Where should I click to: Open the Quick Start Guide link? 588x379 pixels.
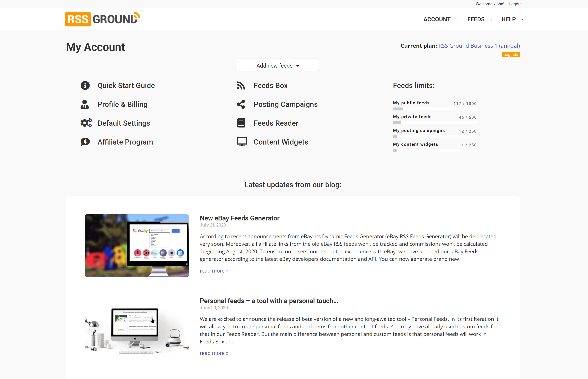point(126,85)
